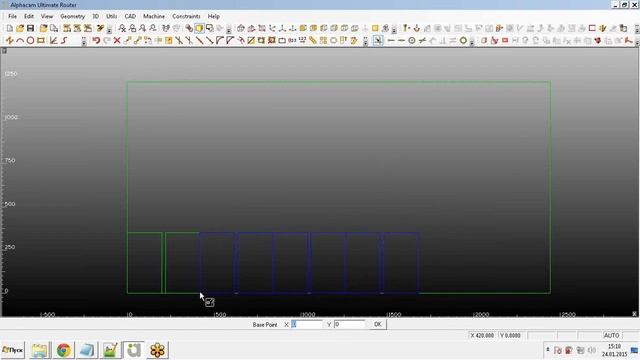Image resolution: width=640 pixels, height=360 pixels.
Task: Click the 123 numbering icon
Action: coord(302,40)
